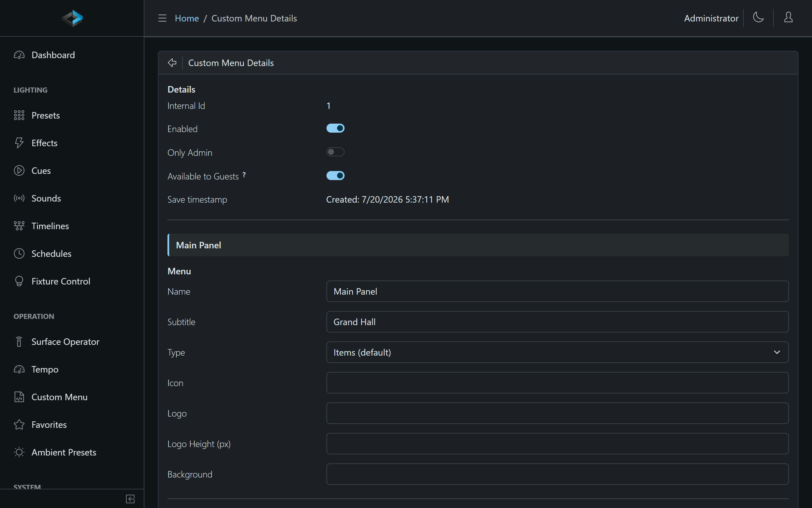Screen dimensions: 812x508
Task: Click the OPERATION section heading
Action: pos(34,316)
